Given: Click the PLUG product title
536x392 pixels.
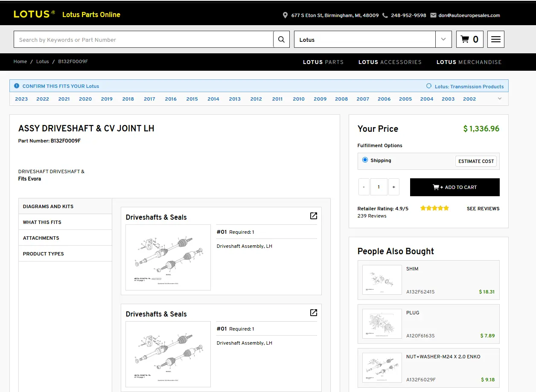Looking at the screenshot, I should (x=413, y=313).
